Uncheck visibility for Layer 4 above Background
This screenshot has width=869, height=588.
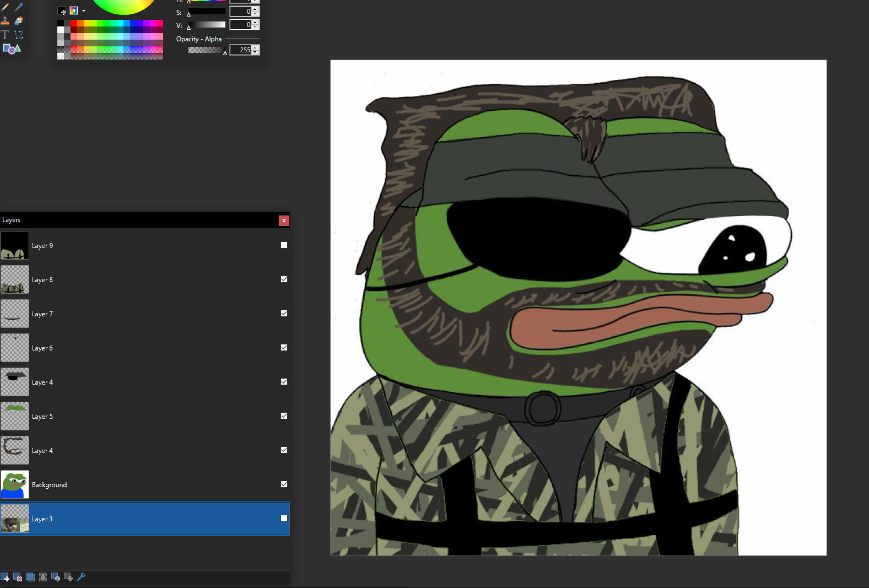(284, 450)
